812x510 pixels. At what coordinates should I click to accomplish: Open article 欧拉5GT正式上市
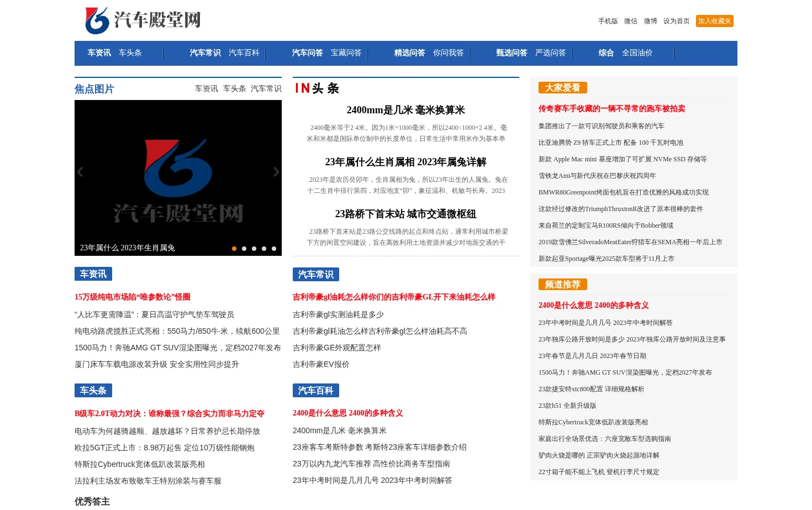click(165, 448)
